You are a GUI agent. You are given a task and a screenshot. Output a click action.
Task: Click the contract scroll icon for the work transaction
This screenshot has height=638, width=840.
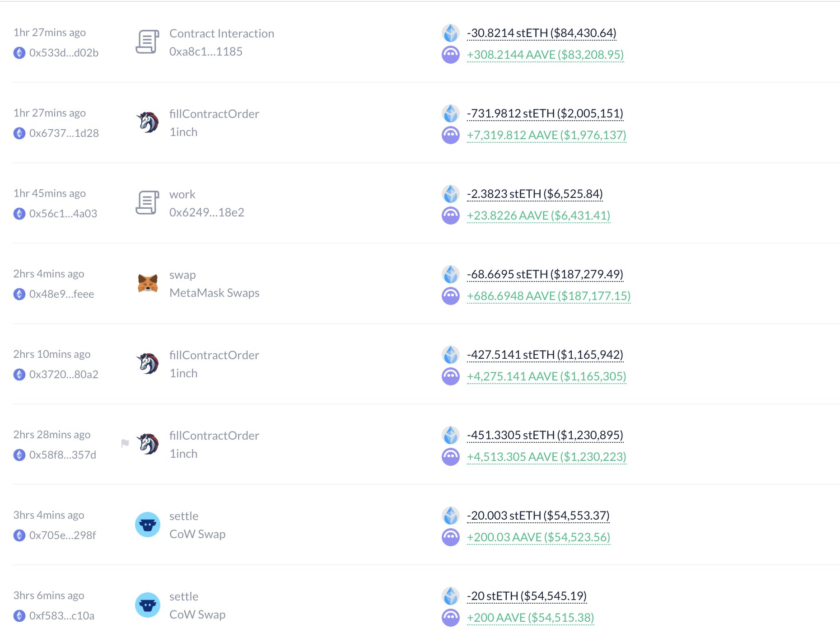[x=148, y=202]
